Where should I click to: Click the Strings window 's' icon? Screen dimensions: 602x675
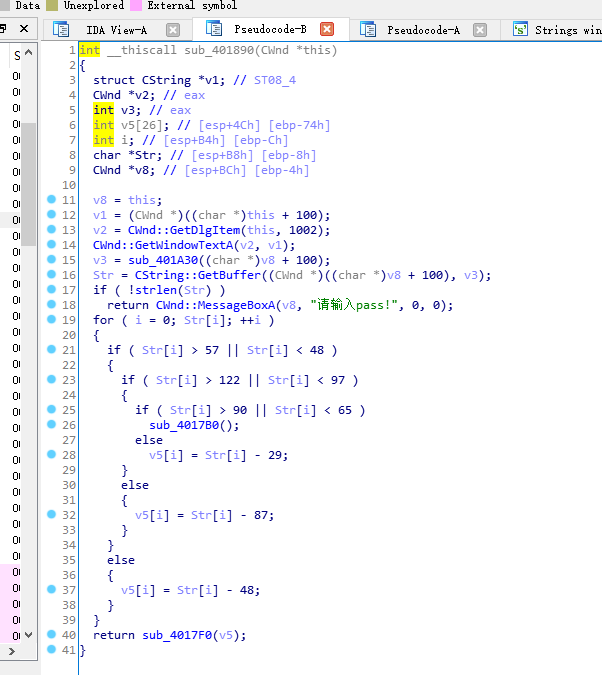[x=520, y=29]
